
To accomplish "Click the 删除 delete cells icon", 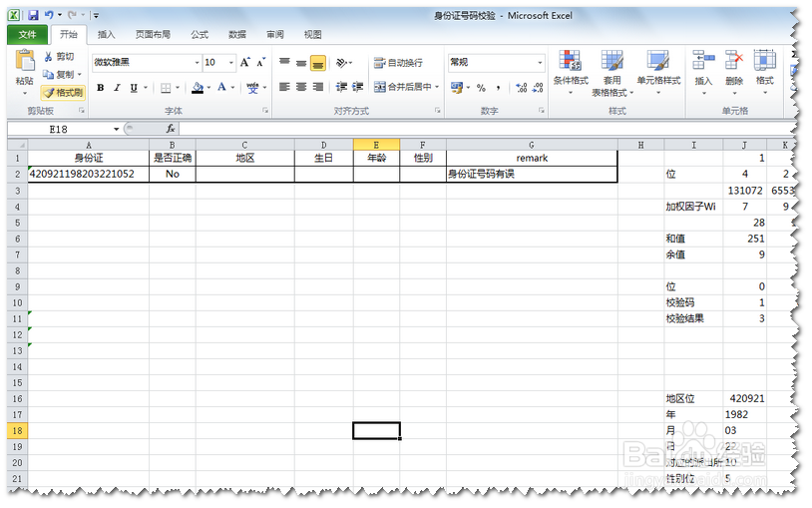I will coord(734,61).
